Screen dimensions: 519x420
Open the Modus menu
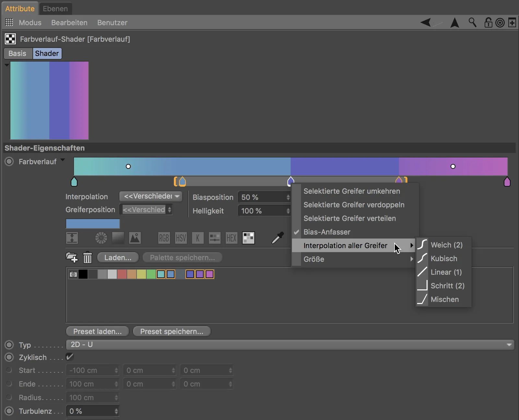[30, 23]
